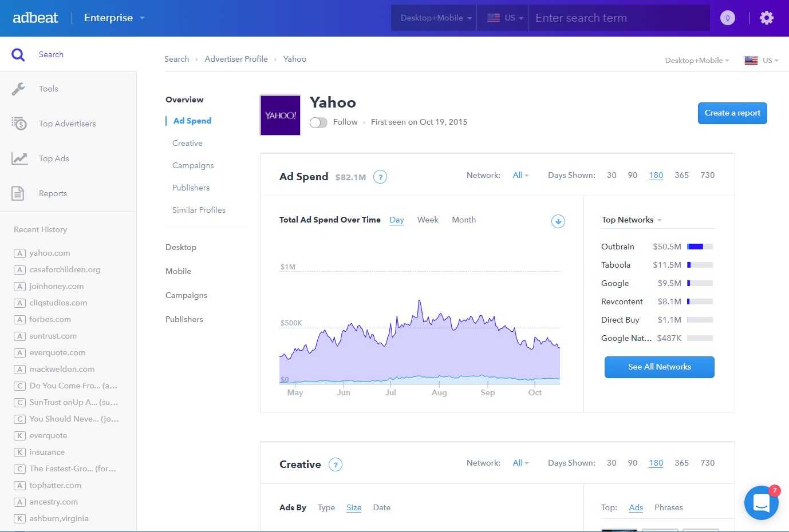Go to the Creative section in sidebar

coord(187,143)
